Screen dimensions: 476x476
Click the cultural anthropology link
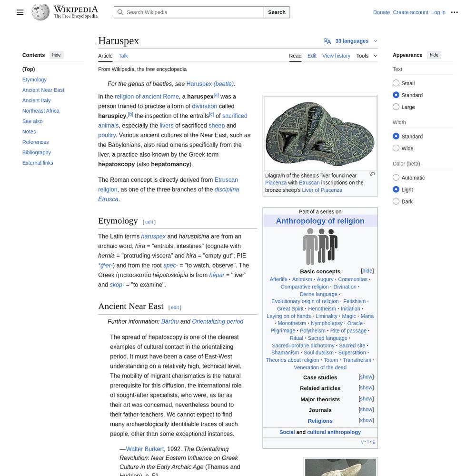click(x=334, y=432)
